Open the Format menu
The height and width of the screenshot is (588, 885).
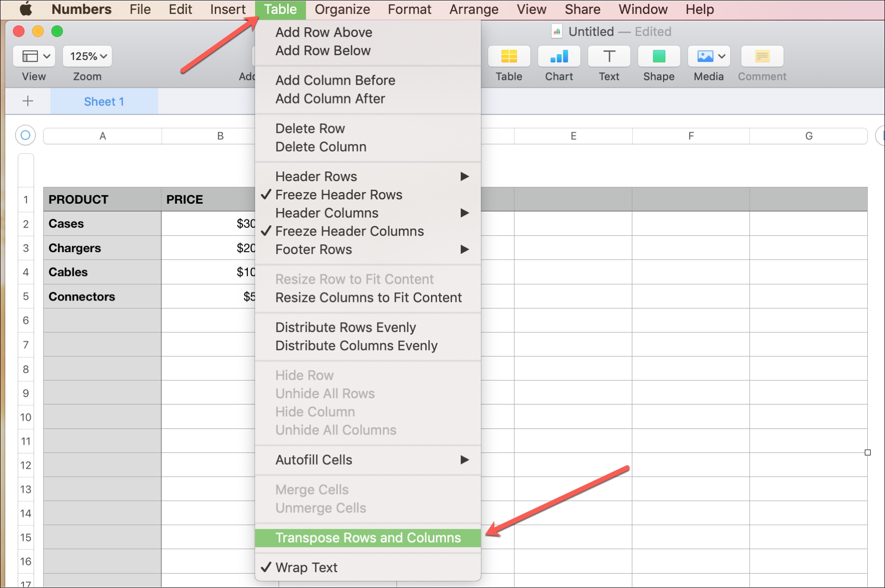click(409, 9)
